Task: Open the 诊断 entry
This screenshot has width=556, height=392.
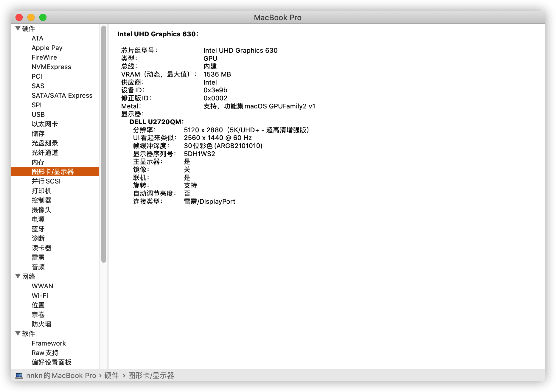Action: click(38, 238)
